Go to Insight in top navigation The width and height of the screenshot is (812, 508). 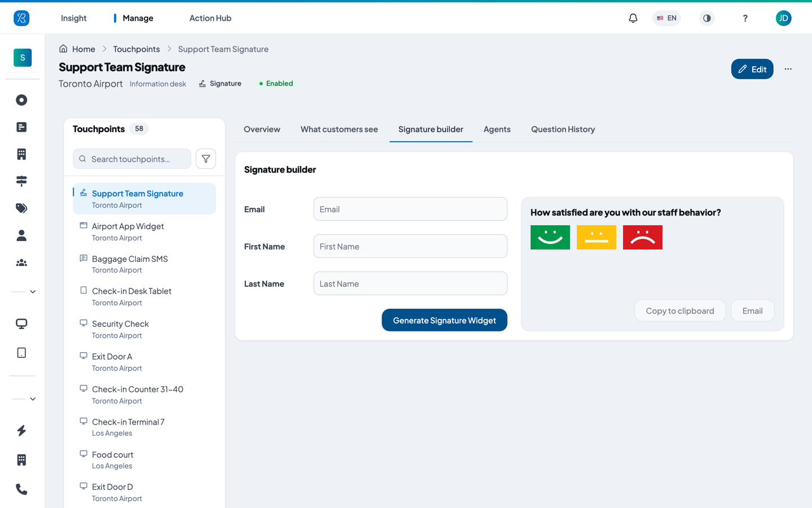coord(73,18)
